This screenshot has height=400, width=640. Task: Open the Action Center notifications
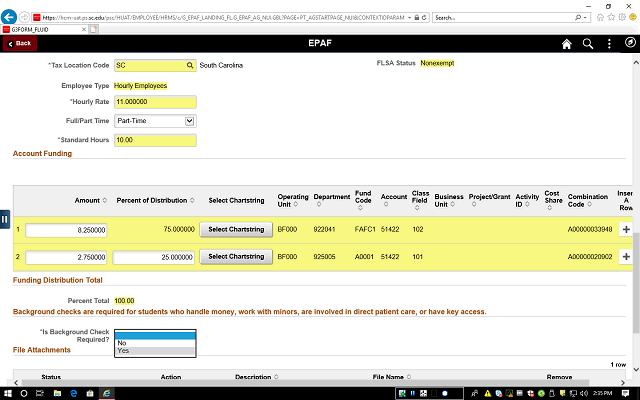(x=625, y=393)
